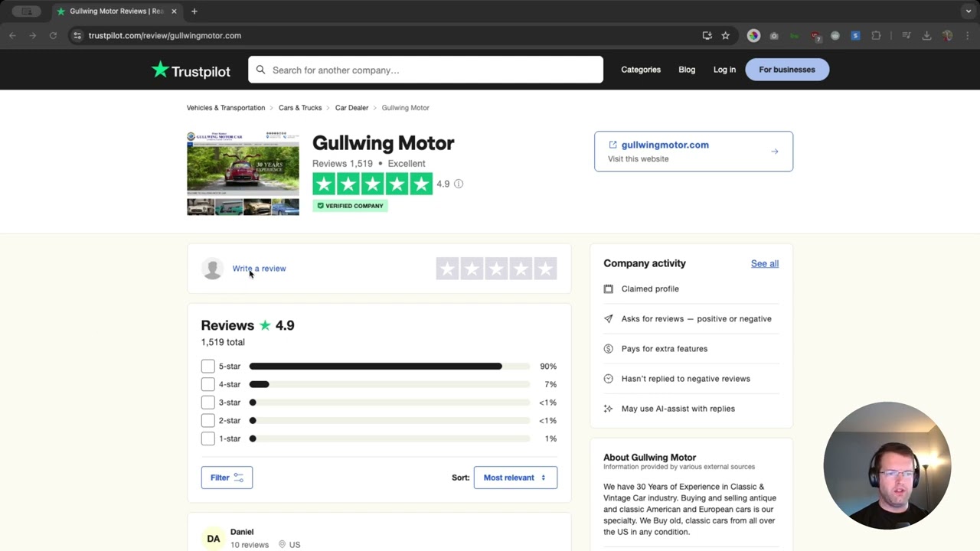Click the site information icon in address bar

(77, 35)
